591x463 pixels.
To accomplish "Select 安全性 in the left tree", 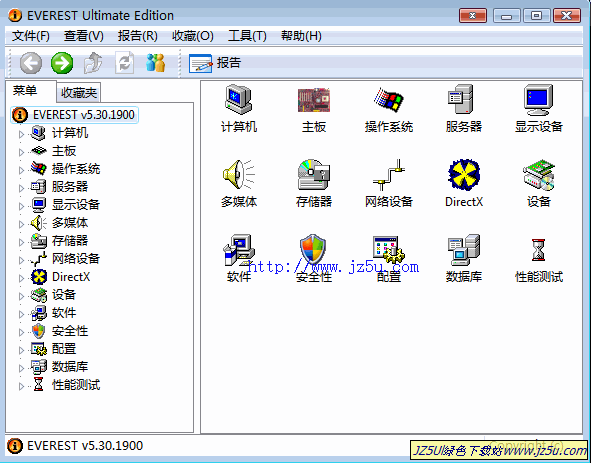I will click(x=70, y=331).
